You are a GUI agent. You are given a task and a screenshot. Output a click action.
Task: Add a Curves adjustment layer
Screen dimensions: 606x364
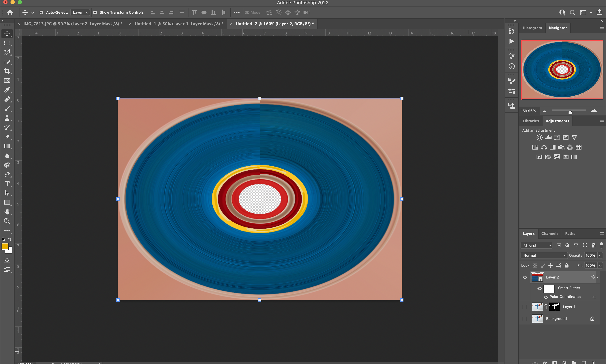point(557,137)
